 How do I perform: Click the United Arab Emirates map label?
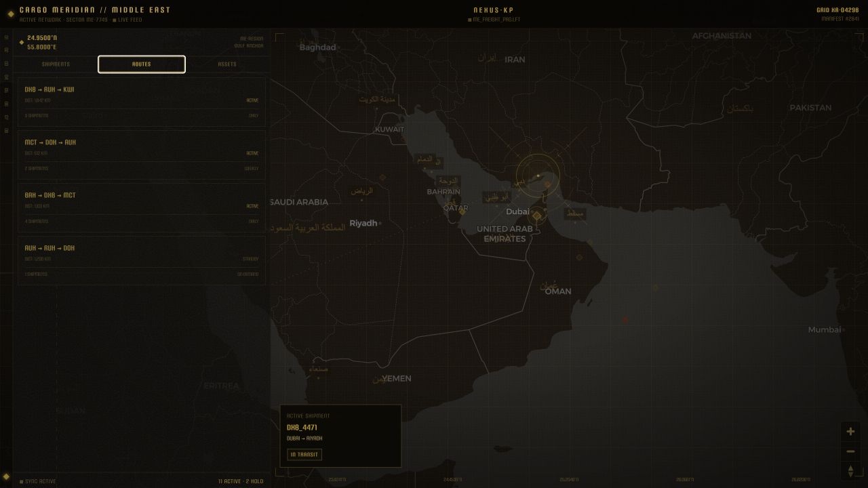click(x=505, y=234)
